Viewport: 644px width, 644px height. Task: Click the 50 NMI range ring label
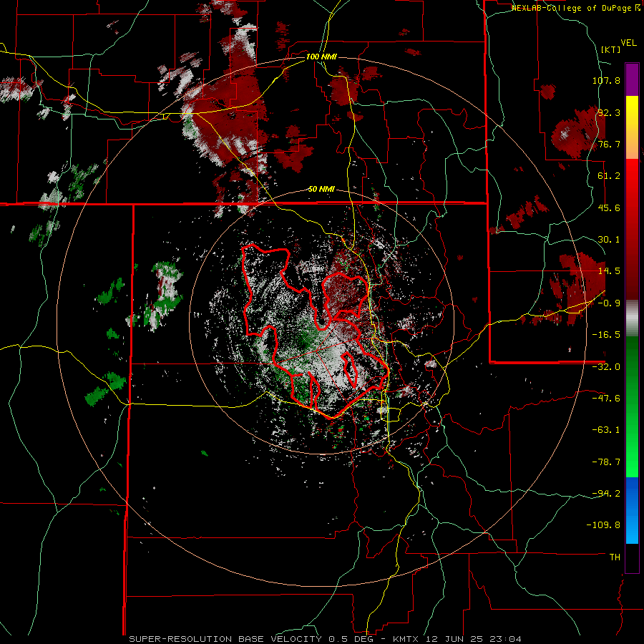click(x=321, y=190)
